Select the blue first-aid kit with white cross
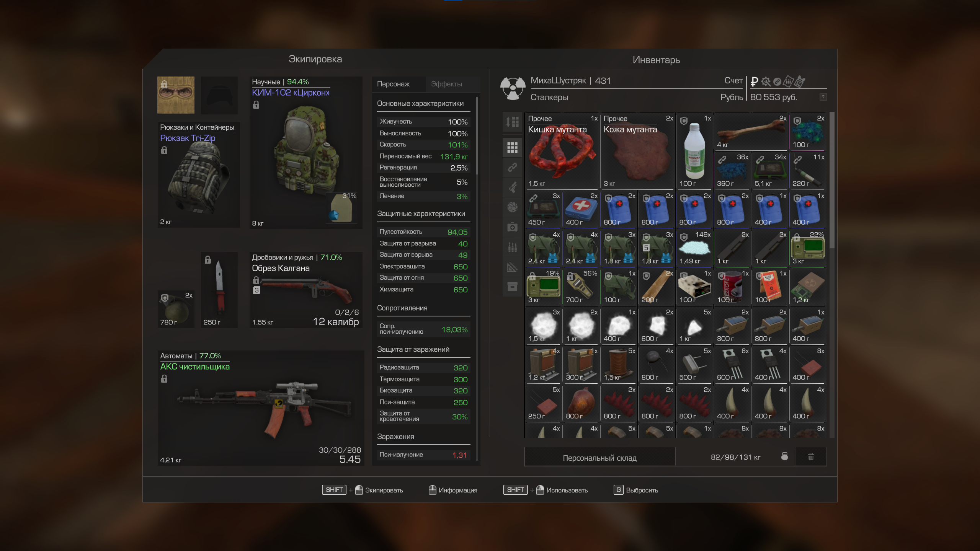This screenshot has height=551, width=980. [581, 209]
